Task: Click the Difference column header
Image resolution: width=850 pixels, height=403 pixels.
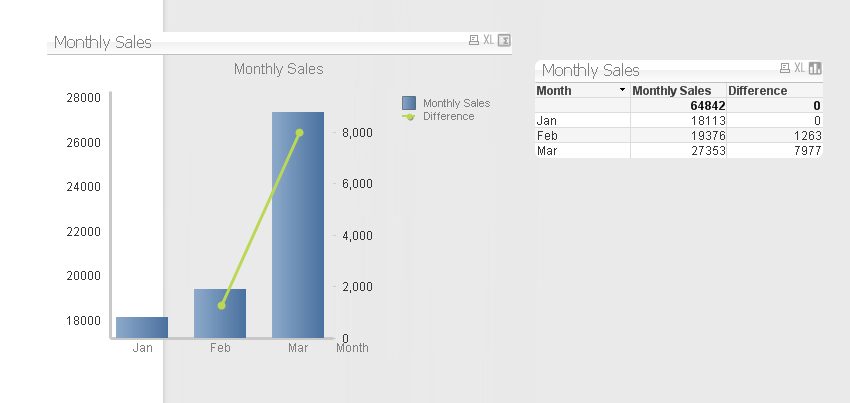Action: pyautogui.click(x=758, y=90)
